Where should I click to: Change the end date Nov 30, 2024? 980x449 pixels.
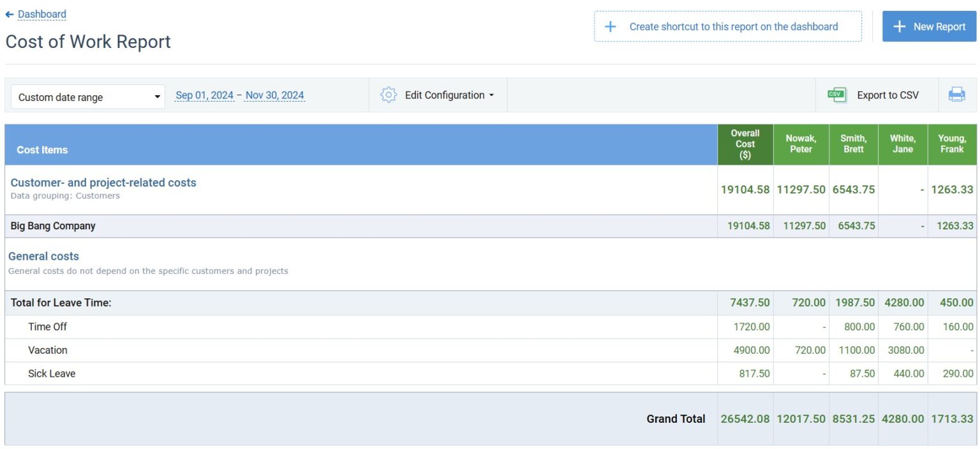(275, 94)
